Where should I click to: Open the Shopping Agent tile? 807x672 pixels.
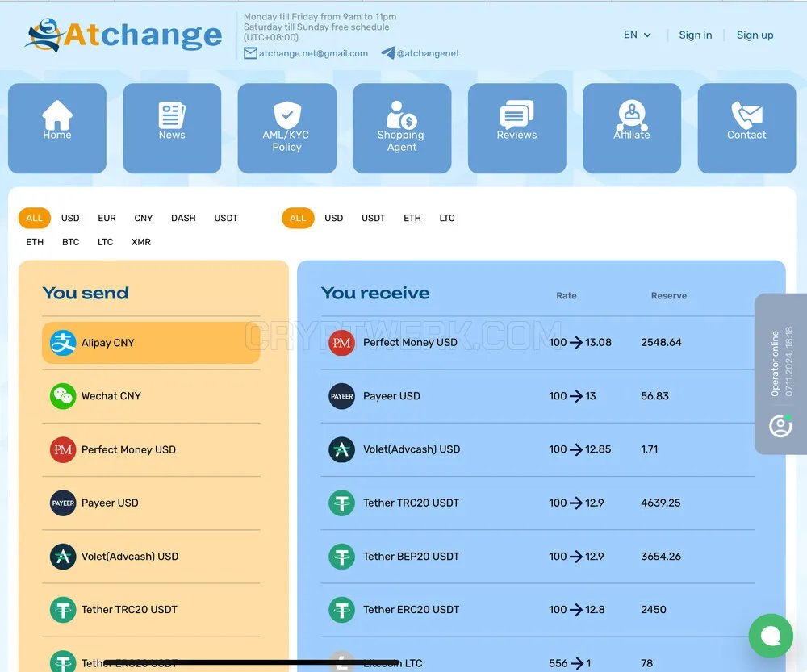(402, 128)
